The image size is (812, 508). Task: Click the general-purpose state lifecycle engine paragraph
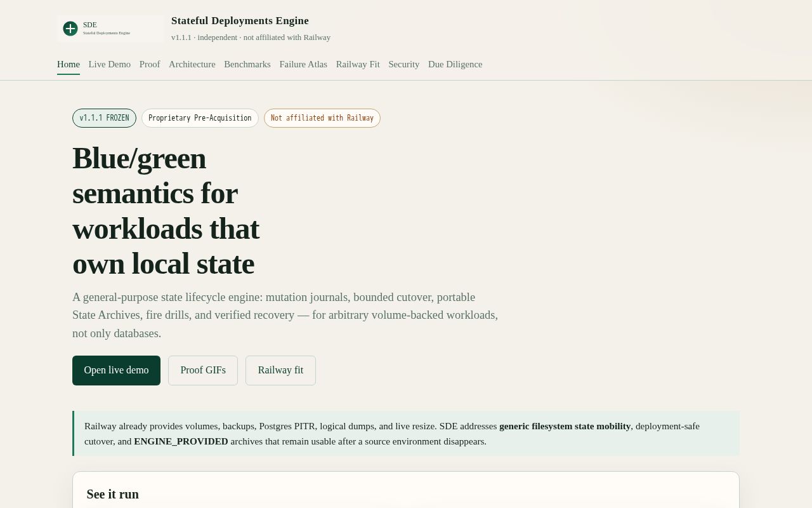tap(285, 315)
